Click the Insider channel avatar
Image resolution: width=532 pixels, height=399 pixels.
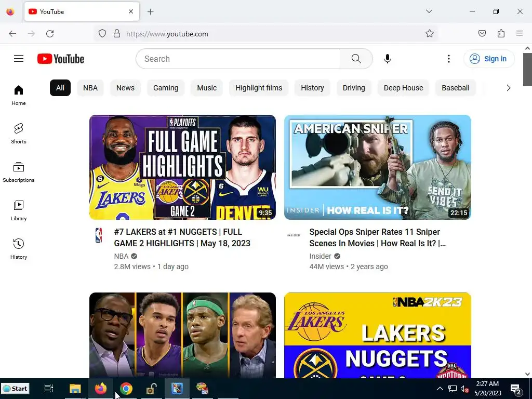point(293,235)
